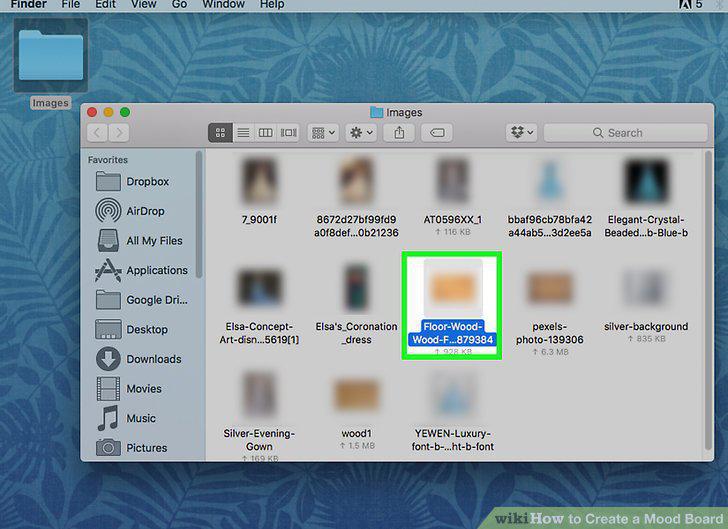Click the Images folder icon in title bar
Image resolution: width=728 pixels, height=529 pixels.
click(377, 112)
